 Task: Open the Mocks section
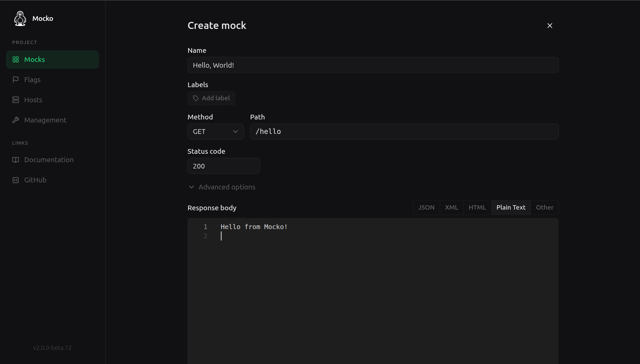[52, 60]
